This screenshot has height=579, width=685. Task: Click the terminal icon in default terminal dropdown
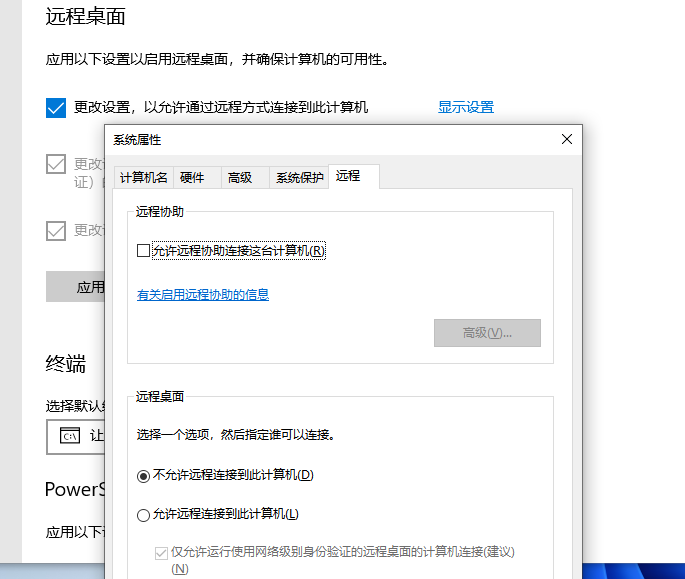[x=70, y=435]
